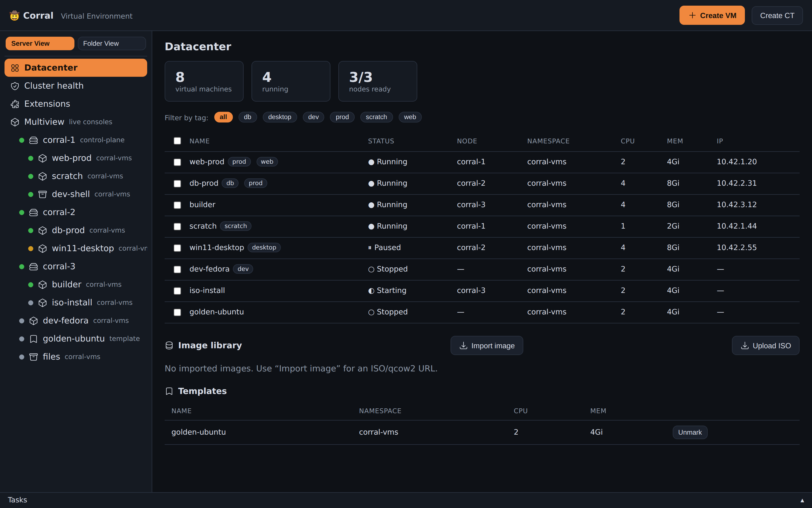Click IP address 10.42.2.31
Screen dimensions: 812x508
tap(736, 183)
